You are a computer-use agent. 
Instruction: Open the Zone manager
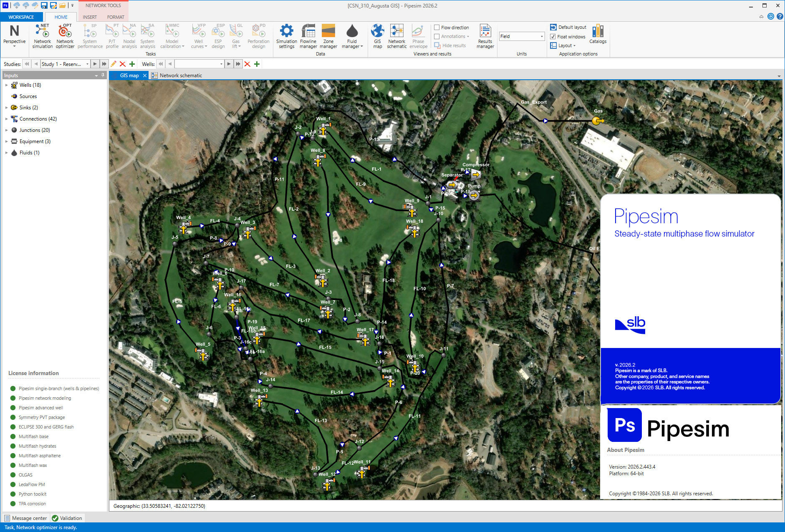[x=328, y=36]
